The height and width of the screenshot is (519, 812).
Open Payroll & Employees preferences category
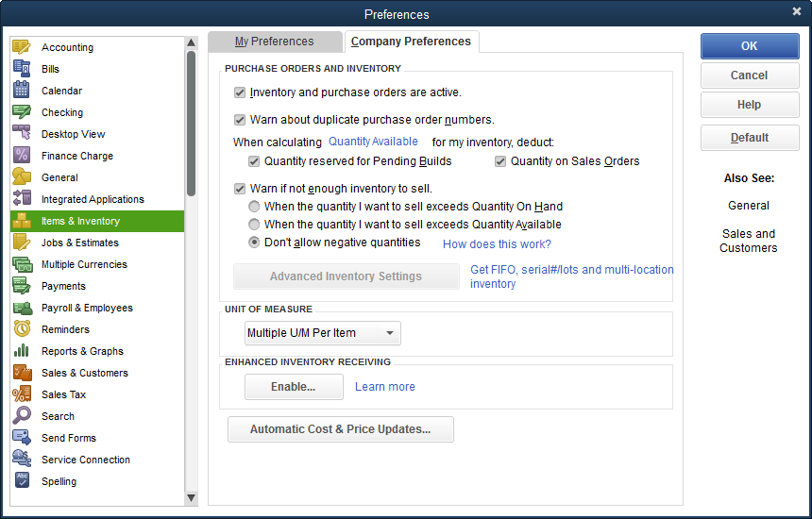click(97, 308)
